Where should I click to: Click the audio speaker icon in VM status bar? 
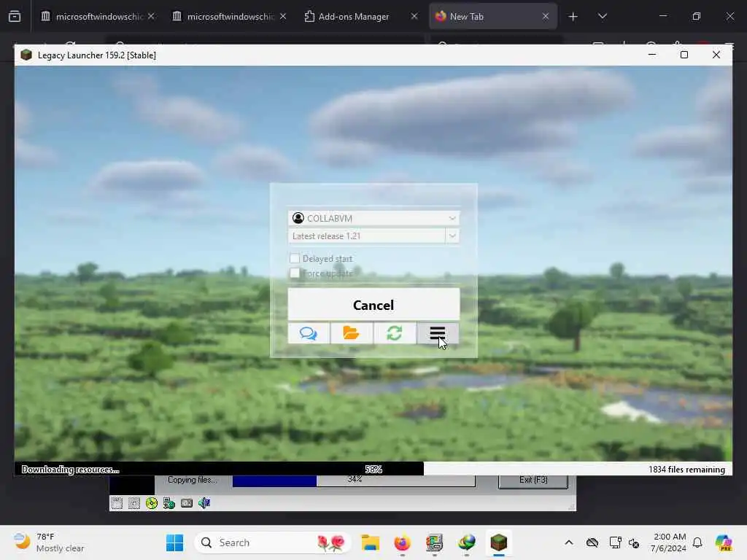pyautogui.click(x=204, y=503)
